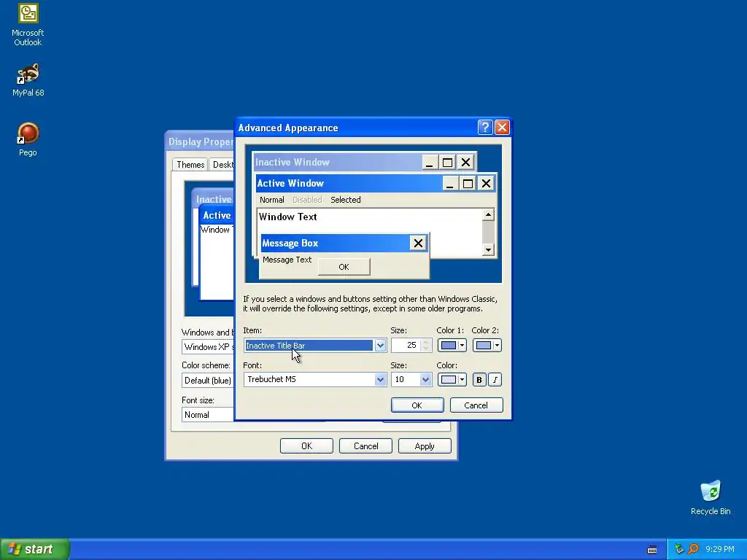The height and width of the screenshot is (560, 747).
Task: Open Microsoft Outlook desktop icon
Action: coord(28,25)
